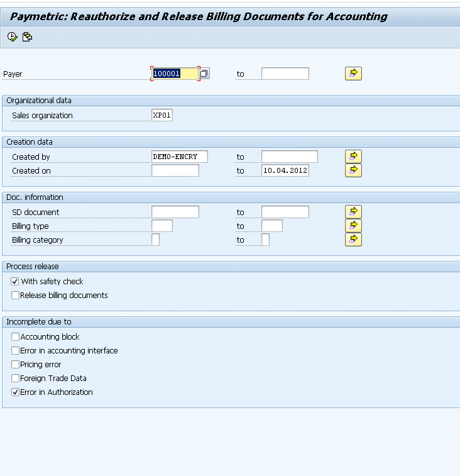460x476 pixels.
Task: Click the Organizational data group header
Action: click(39, 101)
